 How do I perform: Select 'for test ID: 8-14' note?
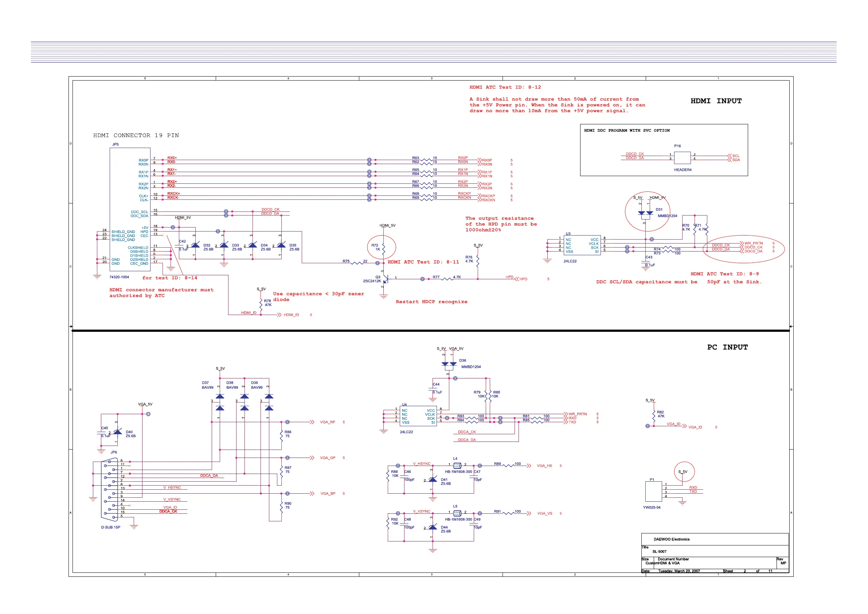[170, 278]
